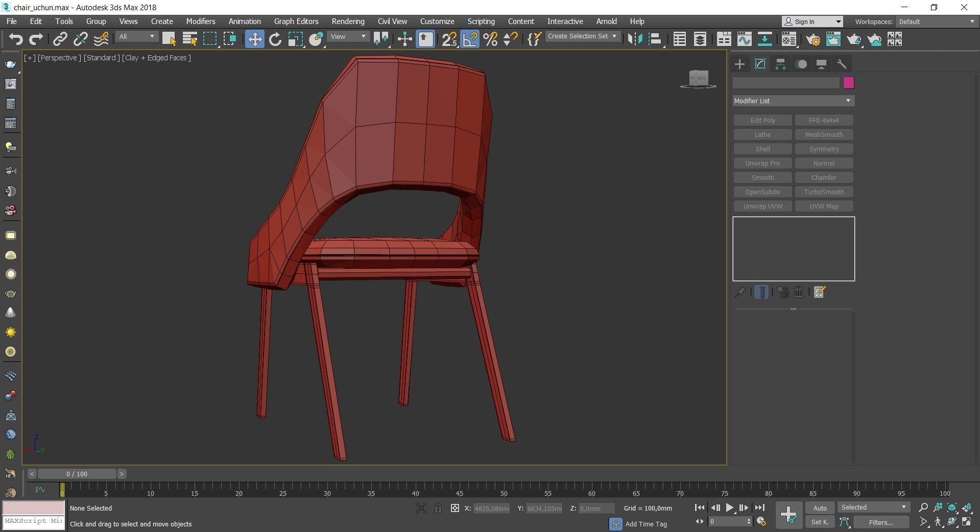
Task: Open the Selected key filter dropdown
Action: (873, 507)
